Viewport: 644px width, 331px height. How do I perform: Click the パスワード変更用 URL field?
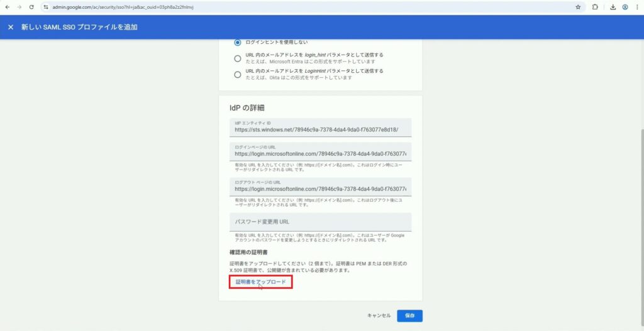click(x=321, y=222)
